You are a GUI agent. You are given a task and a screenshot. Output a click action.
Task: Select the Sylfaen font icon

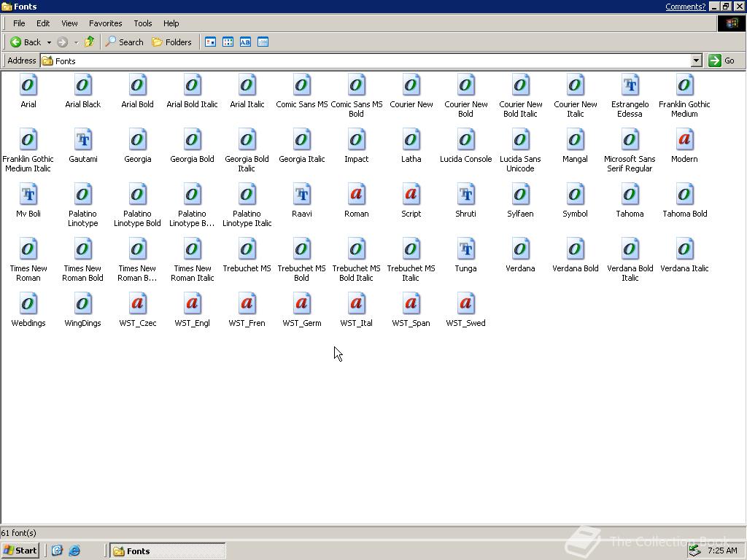click(x=520, y=195)
